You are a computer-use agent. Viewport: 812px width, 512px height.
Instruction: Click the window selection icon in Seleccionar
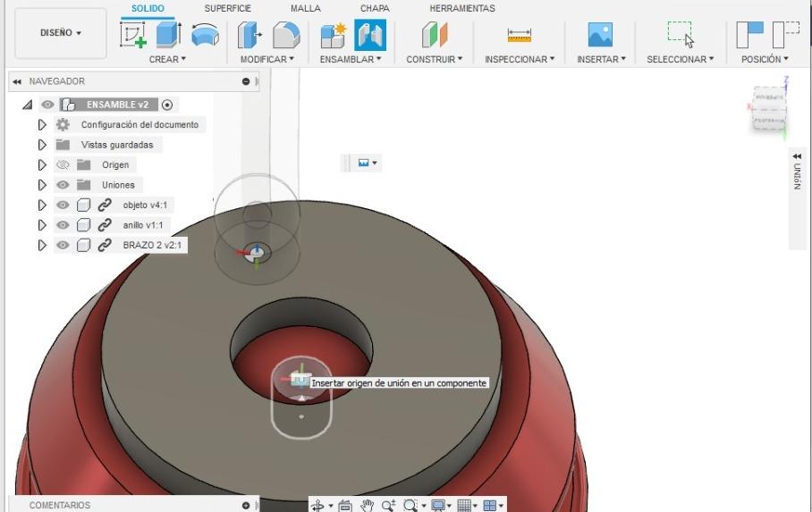[x=680, y=34]
